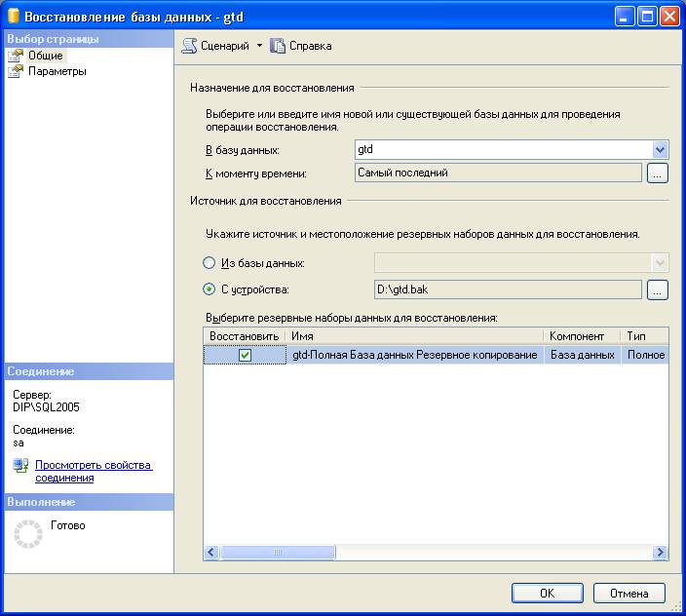Select the С устройства radio button
This screenshot has height=616, width=686.
[210, 289]
